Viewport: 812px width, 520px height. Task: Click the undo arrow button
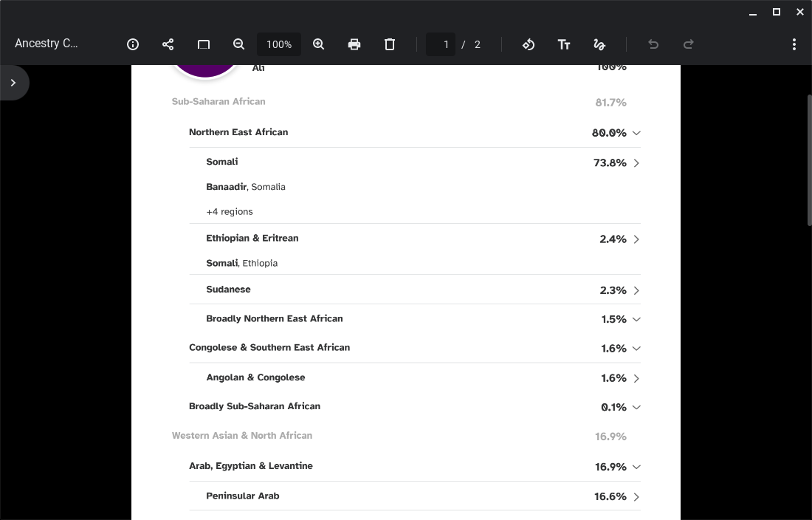pos(653,44)
